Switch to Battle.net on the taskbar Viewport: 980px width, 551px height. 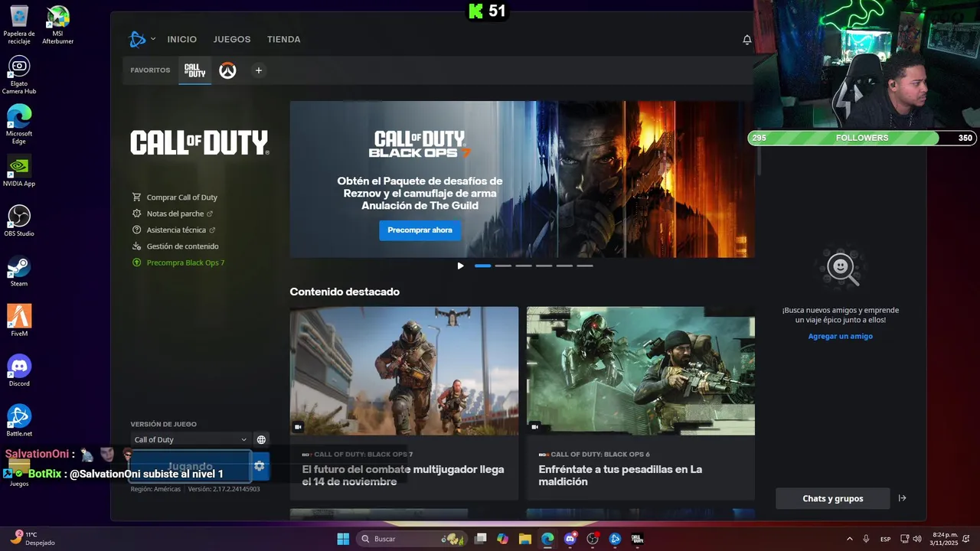pos(615,539)
